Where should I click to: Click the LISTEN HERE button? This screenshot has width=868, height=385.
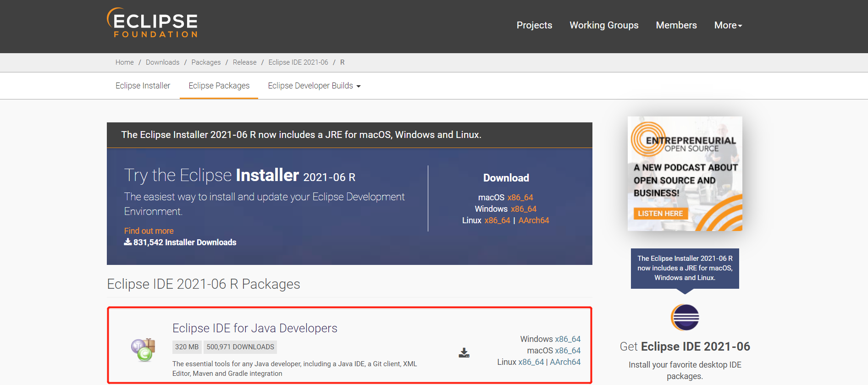point(660,214)
